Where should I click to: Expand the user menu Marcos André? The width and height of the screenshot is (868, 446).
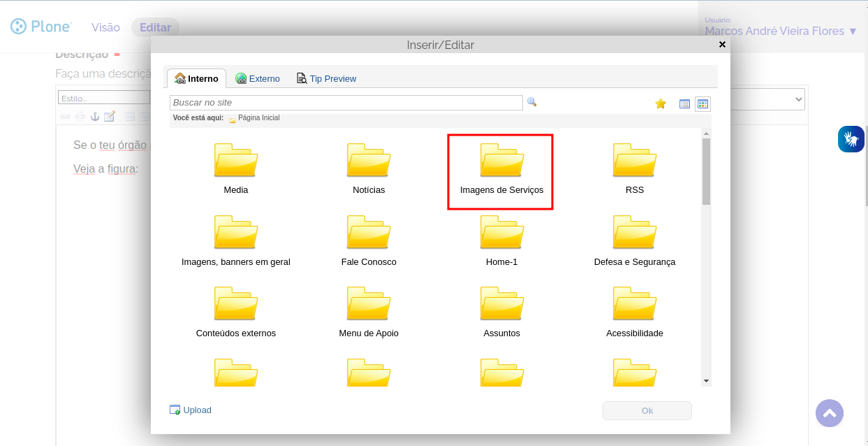click(780, 31)
